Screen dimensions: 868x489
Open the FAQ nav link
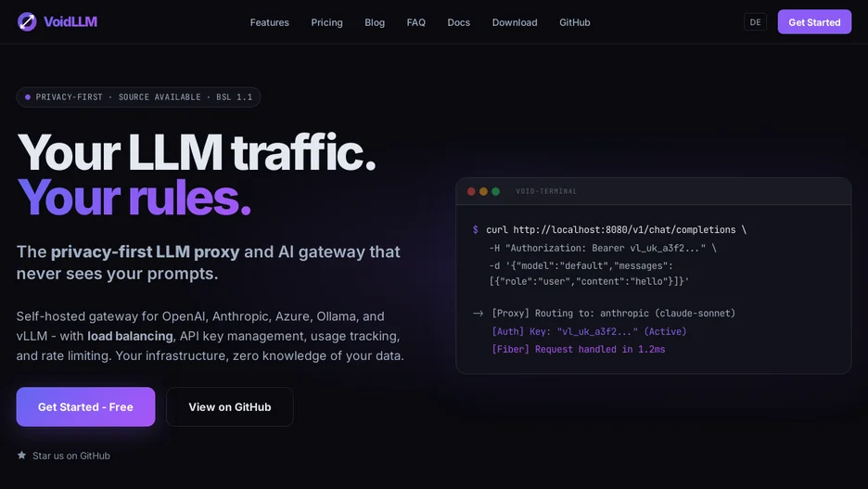(x=416, y=22)
